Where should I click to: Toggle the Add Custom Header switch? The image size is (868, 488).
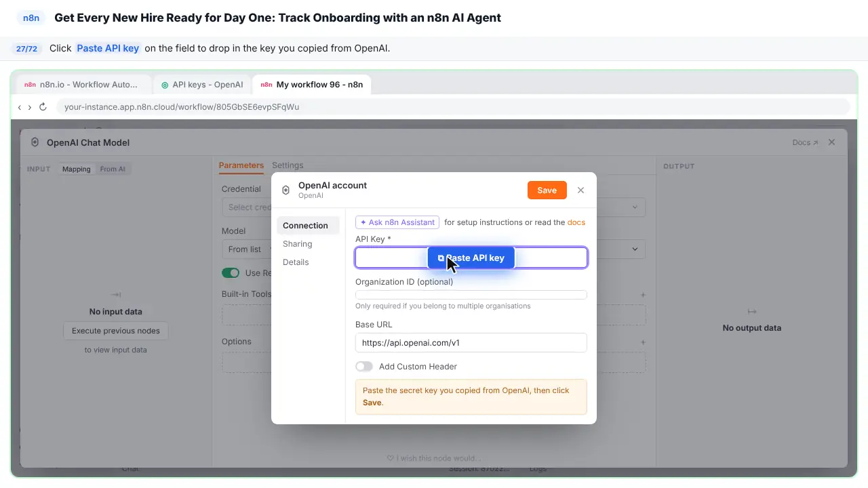364,367
